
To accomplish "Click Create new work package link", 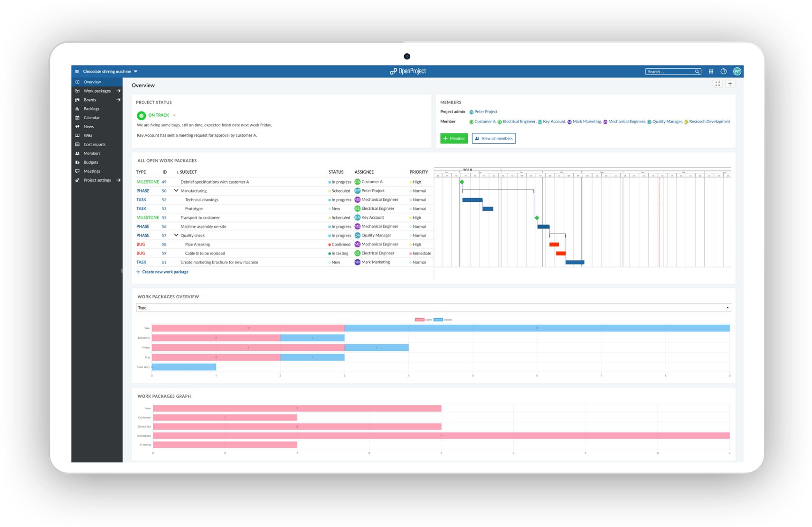I will click(x=165, y=272).
